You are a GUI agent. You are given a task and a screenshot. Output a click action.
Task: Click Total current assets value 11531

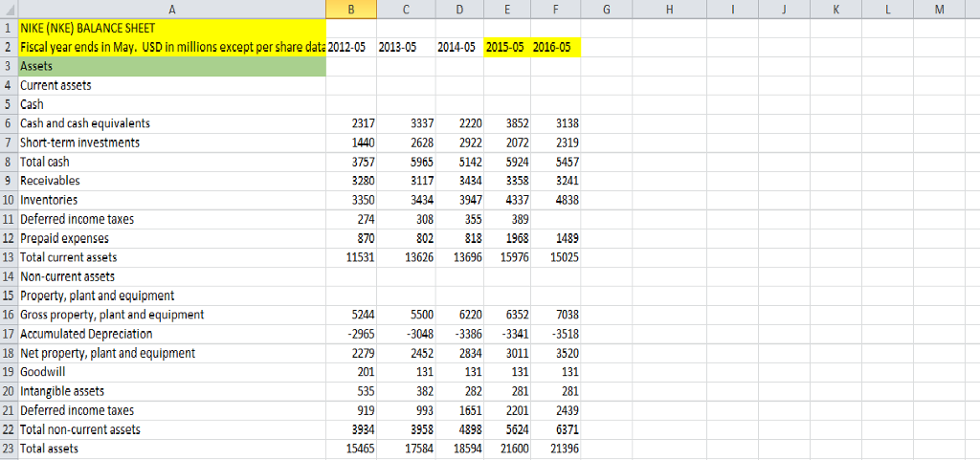[x=351, y=258]
